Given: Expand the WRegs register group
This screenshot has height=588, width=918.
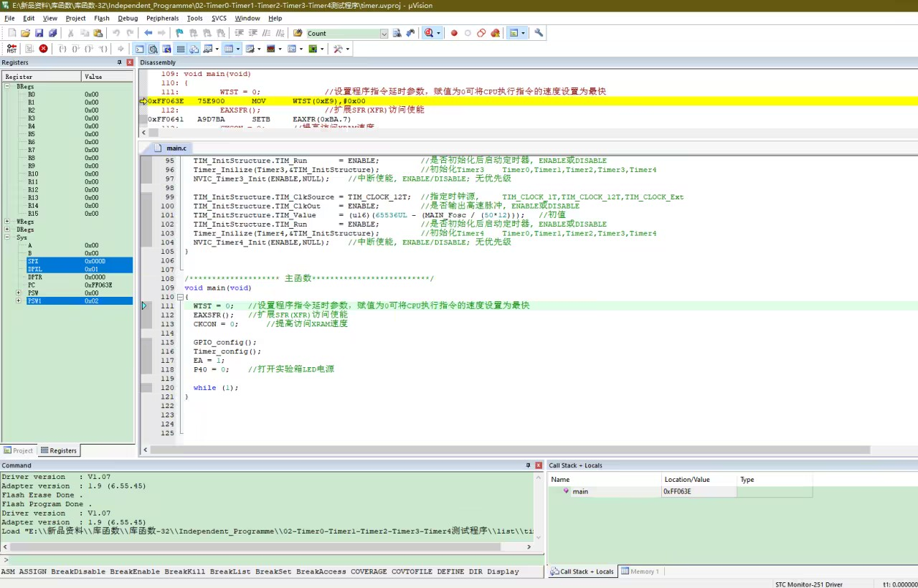Looking at the screenshot, I should 8,222.
